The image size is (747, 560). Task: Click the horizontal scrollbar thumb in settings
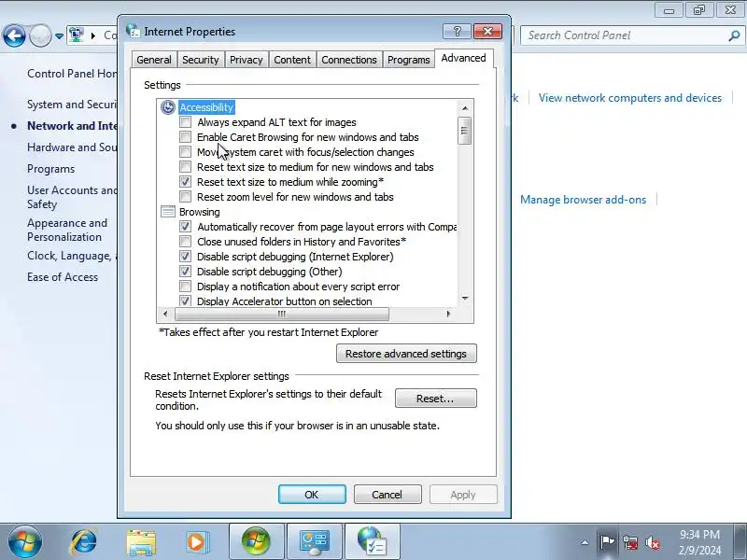[282, 314]
